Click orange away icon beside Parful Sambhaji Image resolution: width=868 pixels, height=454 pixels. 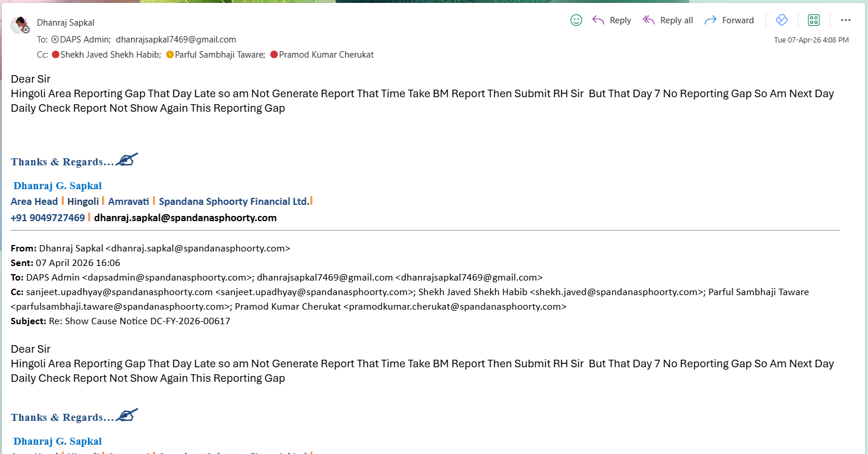pyautogui.click(x=170, y=55)
